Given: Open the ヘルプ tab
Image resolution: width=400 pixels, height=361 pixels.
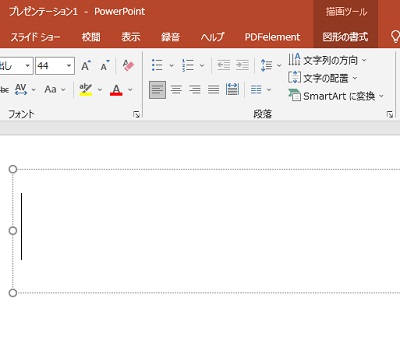Looking at the screenshot, I should coord(212,37).
